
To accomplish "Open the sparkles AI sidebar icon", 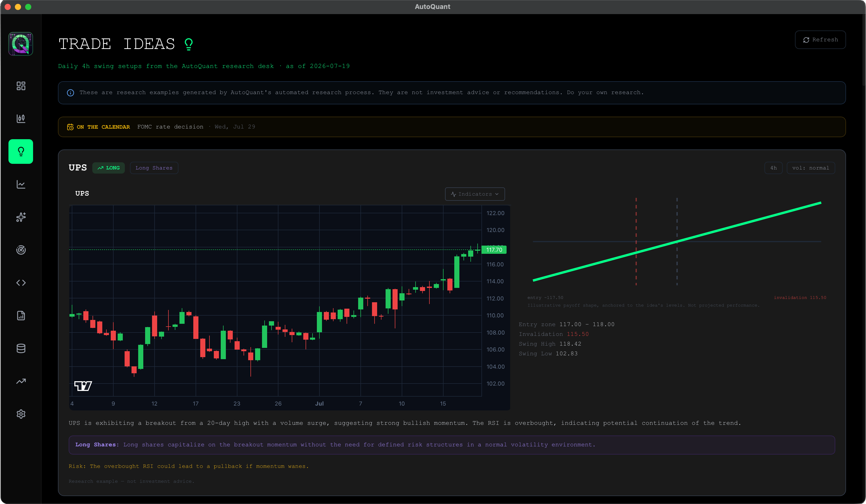I will [x=21, y=217].
